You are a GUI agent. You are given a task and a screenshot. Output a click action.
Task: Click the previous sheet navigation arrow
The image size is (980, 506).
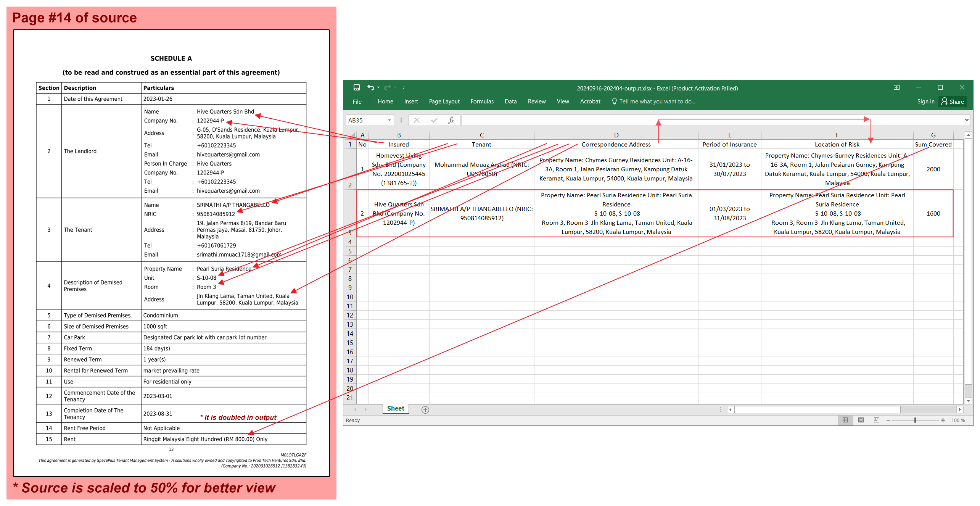tap(355, 409)
